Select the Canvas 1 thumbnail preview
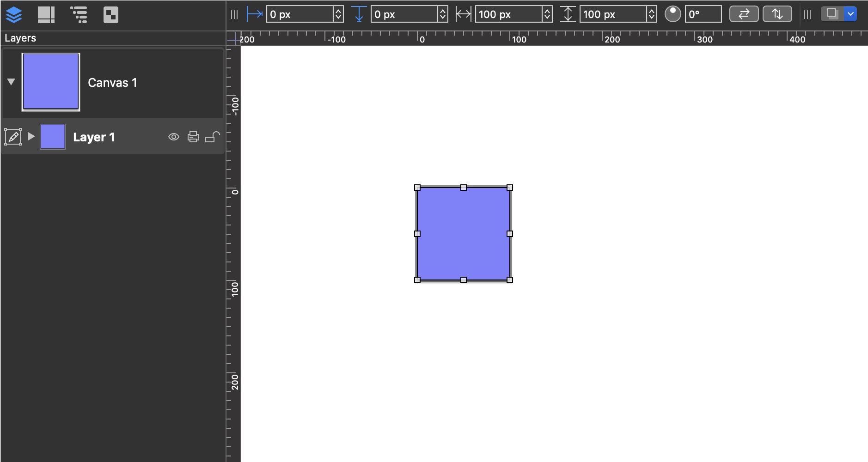The width and height of the screenshot is (868, 462). (x=51, y=82)
